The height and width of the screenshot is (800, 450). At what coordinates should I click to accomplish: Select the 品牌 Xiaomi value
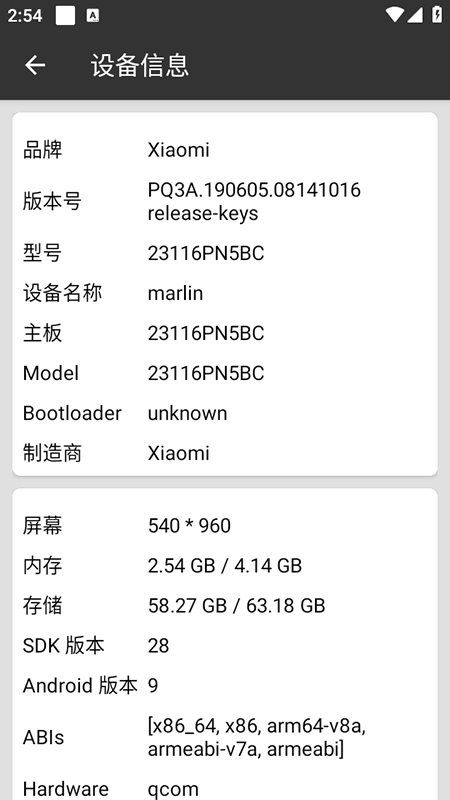[x=179, y=150]
